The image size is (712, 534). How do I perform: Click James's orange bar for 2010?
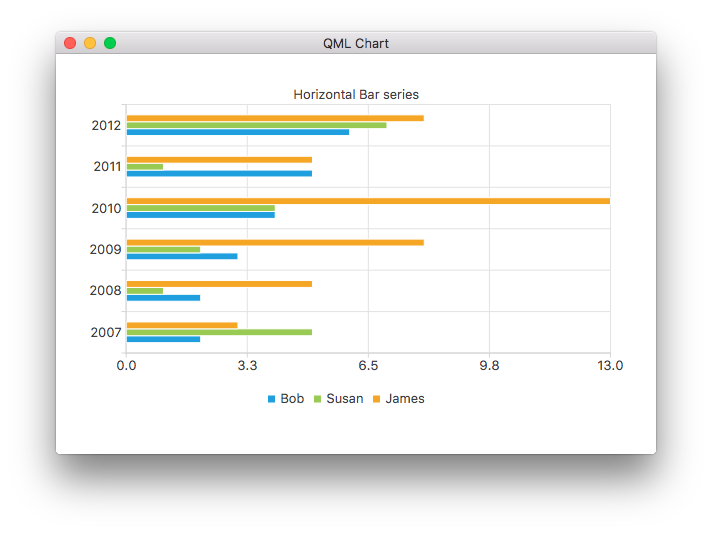(x=368, y=201)
